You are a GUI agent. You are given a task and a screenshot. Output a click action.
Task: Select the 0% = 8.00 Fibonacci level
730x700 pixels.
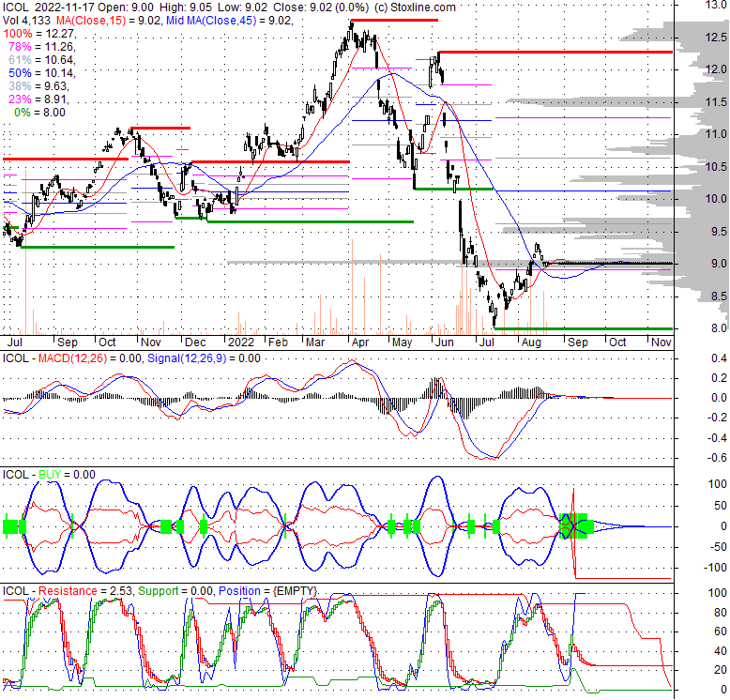[x=39, y=113]
